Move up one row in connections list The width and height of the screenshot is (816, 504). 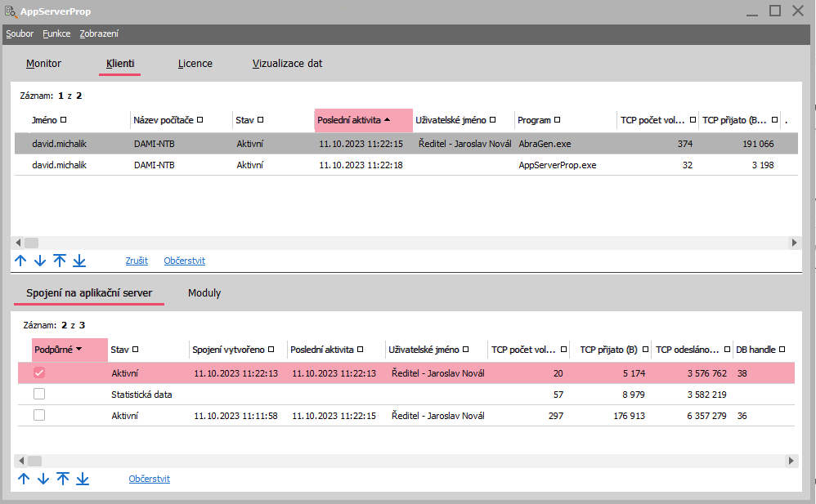coord(24,479)
